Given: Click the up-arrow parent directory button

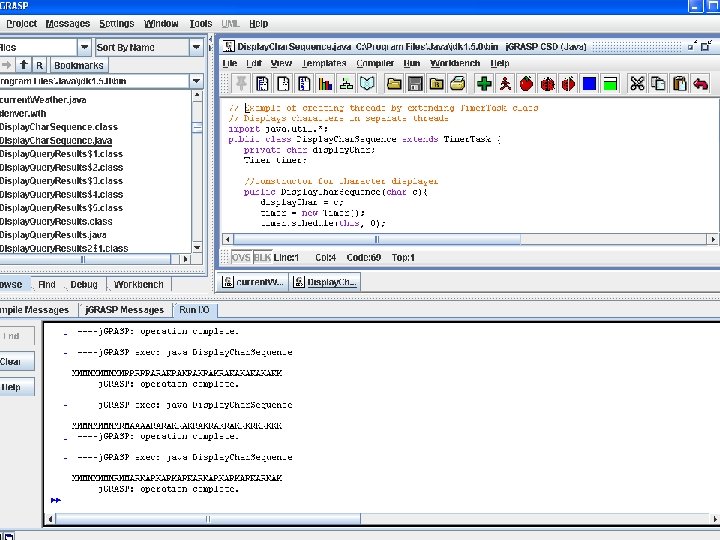Looking at the screenshot, I should coord(23,65).
